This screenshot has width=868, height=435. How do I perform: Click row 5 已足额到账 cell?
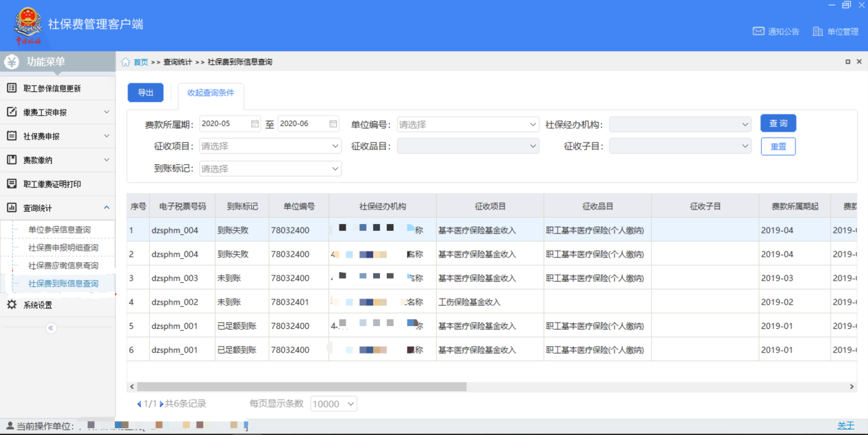[x=242, y=326]
